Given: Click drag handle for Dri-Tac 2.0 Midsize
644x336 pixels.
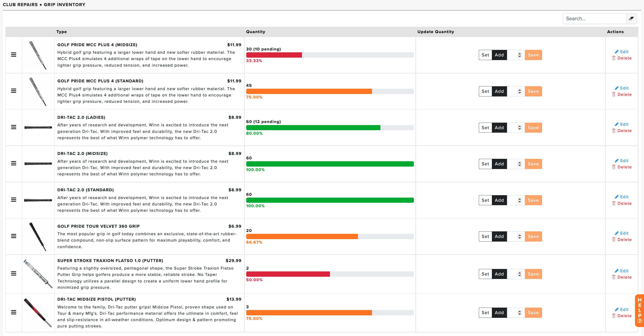Looking at the screenshot, I should point(14,163).
